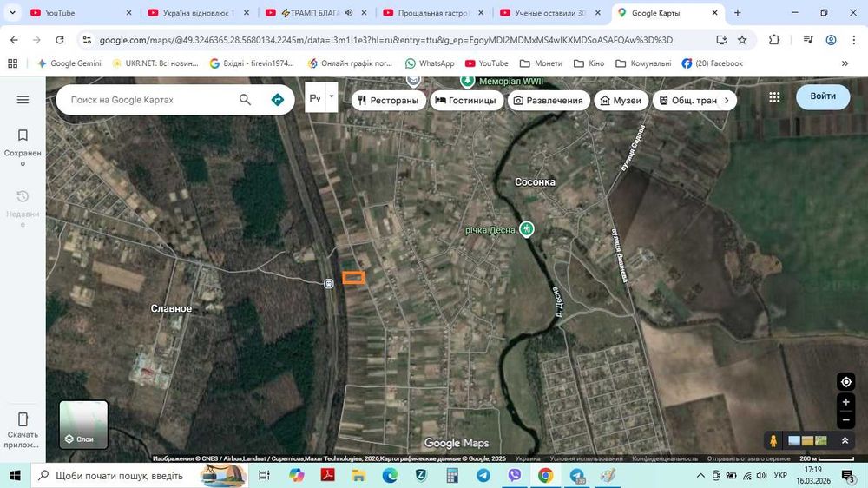This screenshot has height=488, width=868.
Task: Click the browser address bar URL
Action: (386, 40)
